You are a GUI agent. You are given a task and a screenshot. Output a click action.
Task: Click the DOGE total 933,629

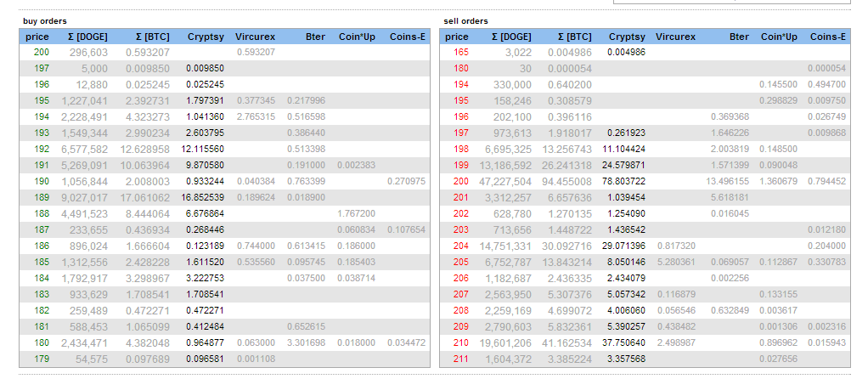(x=88, y=295)
